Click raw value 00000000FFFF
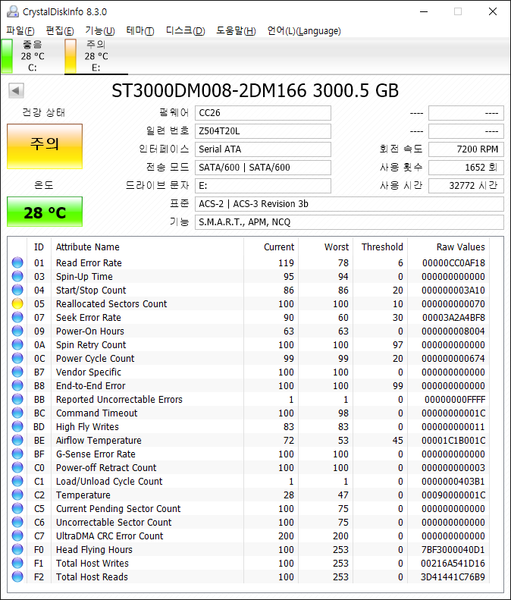511x600 pixels. (455, 399)
